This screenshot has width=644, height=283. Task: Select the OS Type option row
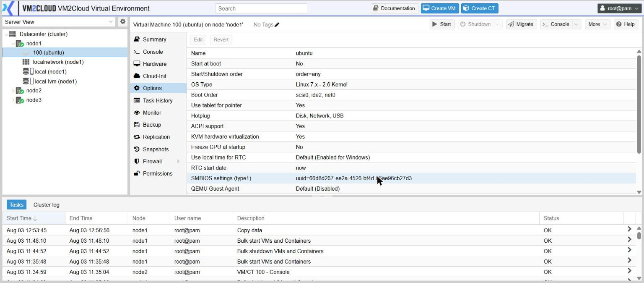411,84
